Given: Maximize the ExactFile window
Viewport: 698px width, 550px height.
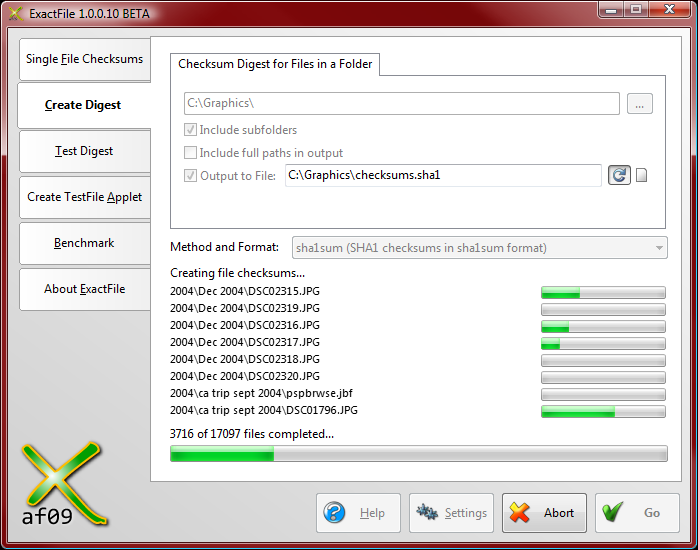Looking at the screenshot, I should tap(636, 10).
